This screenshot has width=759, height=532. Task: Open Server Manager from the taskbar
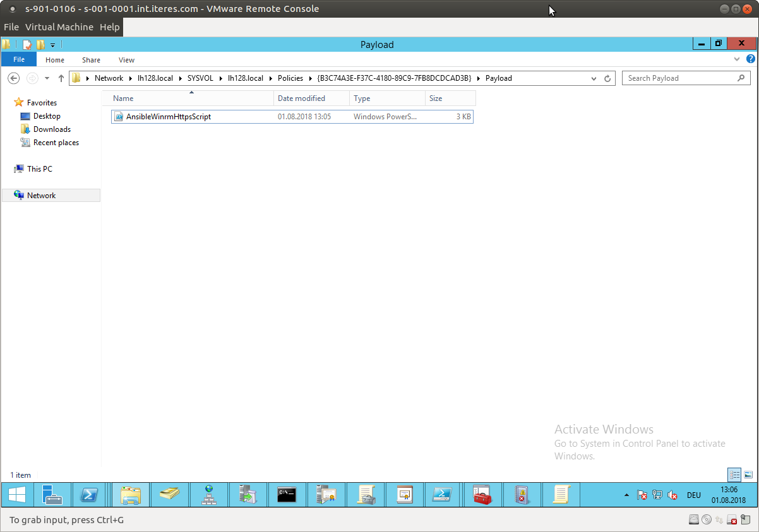[x=52, y=495]
